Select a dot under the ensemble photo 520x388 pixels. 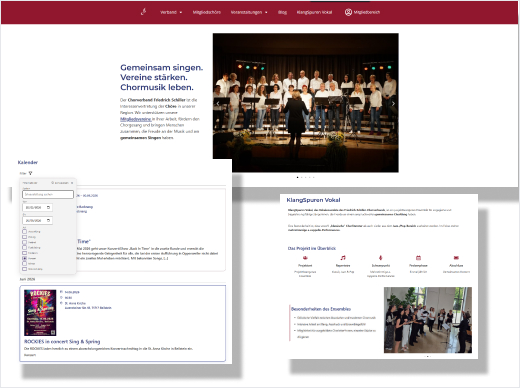click(428, 356)
